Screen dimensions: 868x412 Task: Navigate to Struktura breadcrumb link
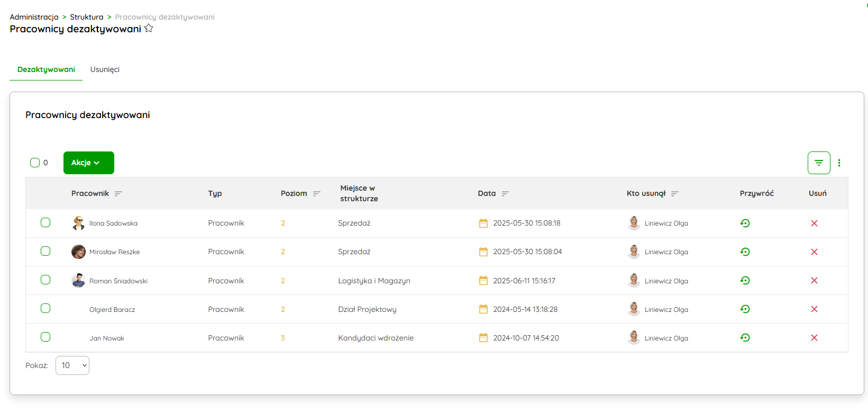(87, 17)
